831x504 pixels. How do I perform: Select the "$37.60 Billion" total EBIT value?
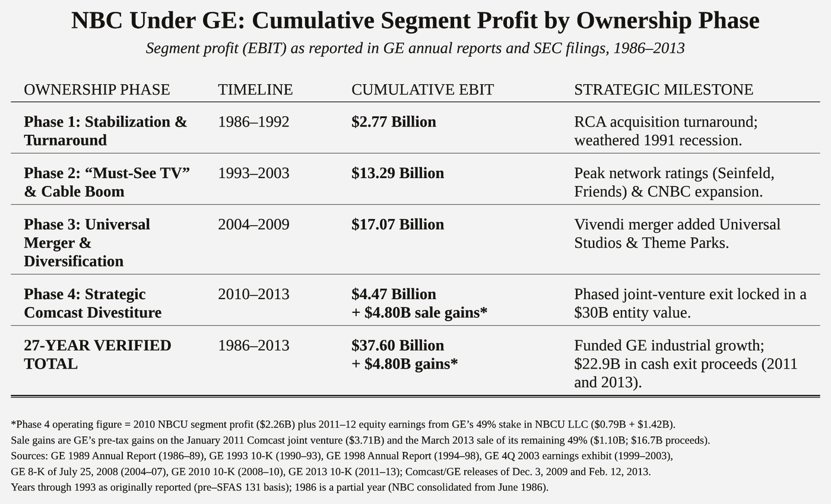(398, 345)
